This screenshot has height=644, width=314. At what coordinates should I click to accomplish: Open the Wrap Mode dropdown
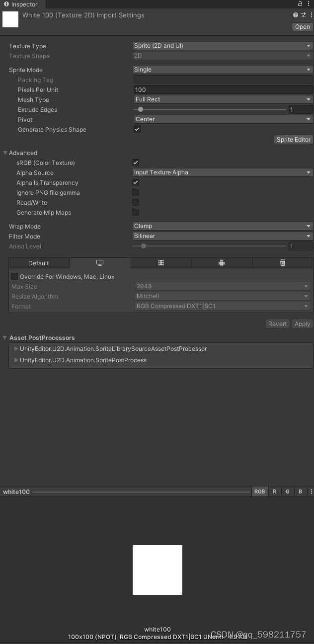coord(222,226)
